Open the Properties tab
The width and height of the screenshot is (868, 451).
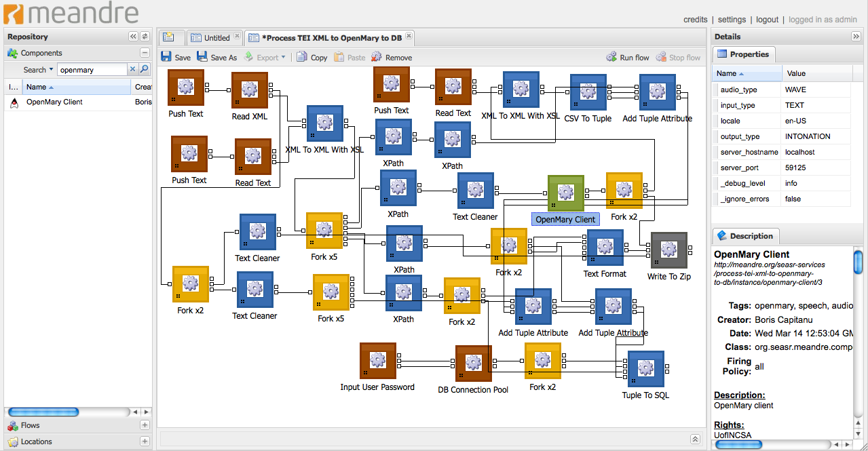pos(743,54)
